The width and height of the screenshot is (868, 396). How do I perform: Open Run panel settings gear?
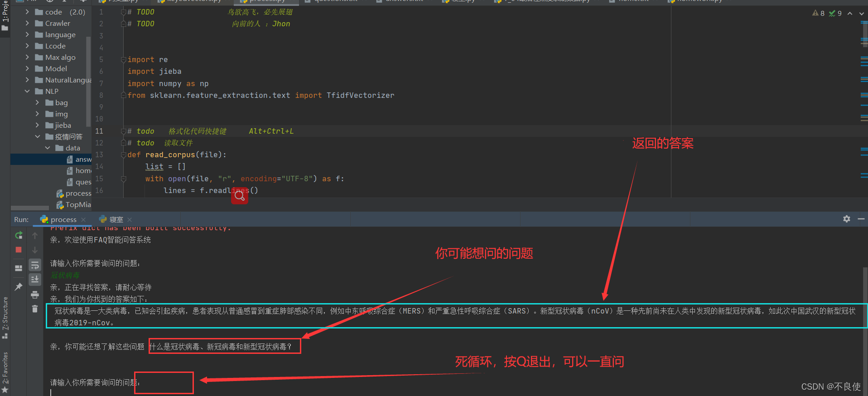847,219
